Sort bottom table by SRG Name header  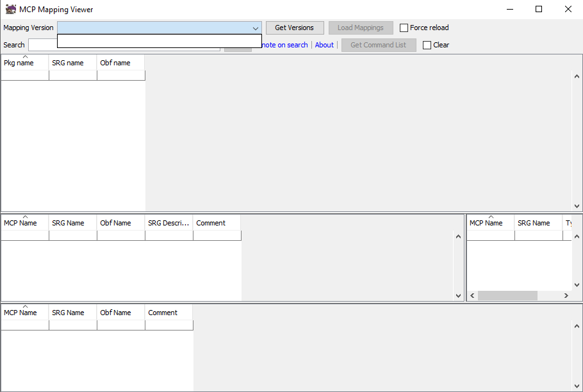point(72,313)
